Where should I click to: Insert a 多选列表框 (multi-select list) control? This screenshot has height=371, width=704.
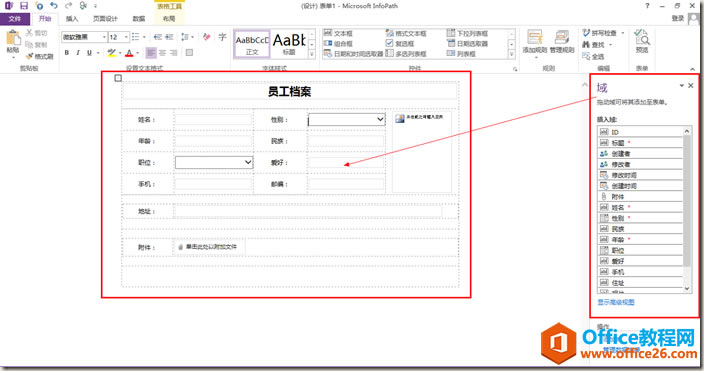(x=406, y=54)
